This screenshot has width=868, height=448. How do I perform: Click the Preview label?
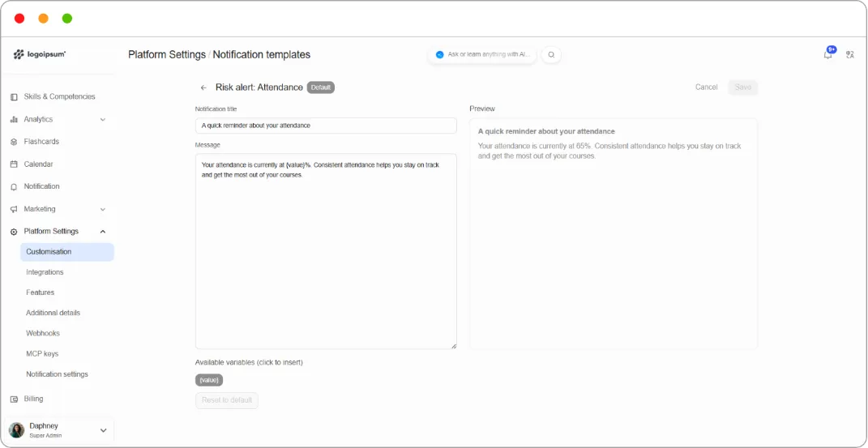click(482, 109)
